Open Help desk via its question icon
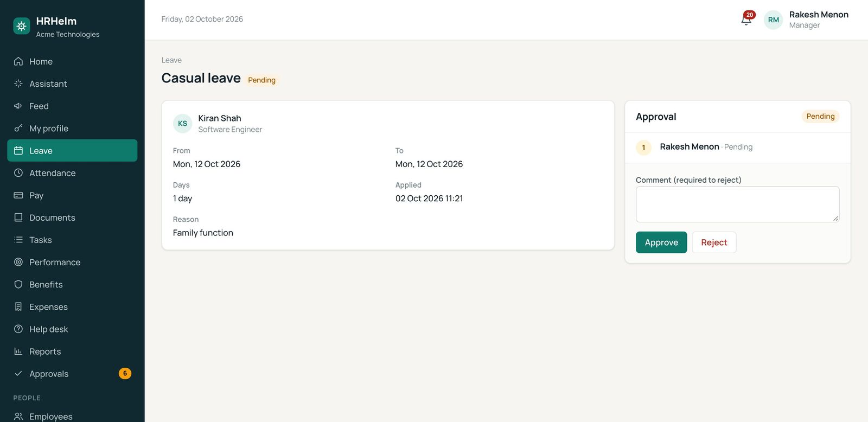868x422 pixels. pos(18,329)
